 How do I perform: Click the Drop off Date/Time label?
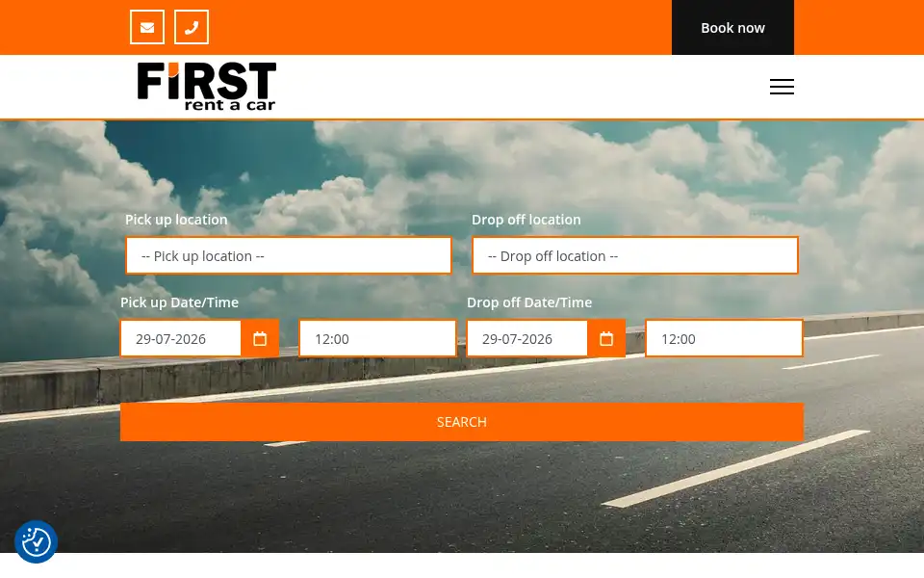pos(529,302)
